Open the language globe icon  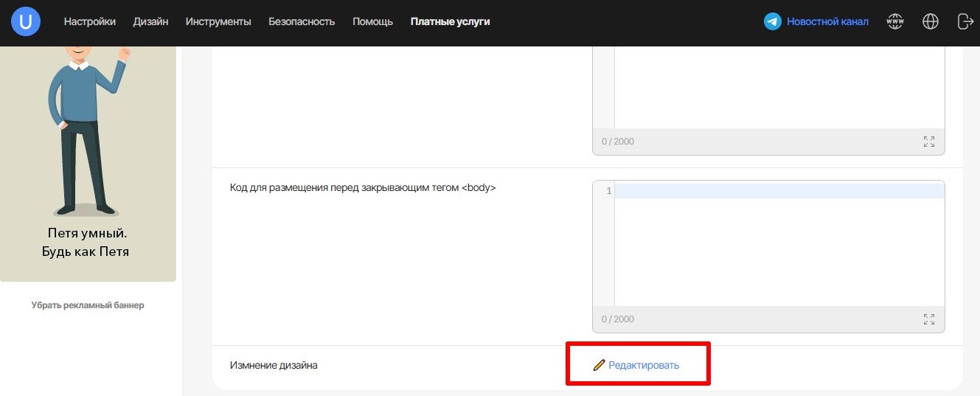point(931,22)
